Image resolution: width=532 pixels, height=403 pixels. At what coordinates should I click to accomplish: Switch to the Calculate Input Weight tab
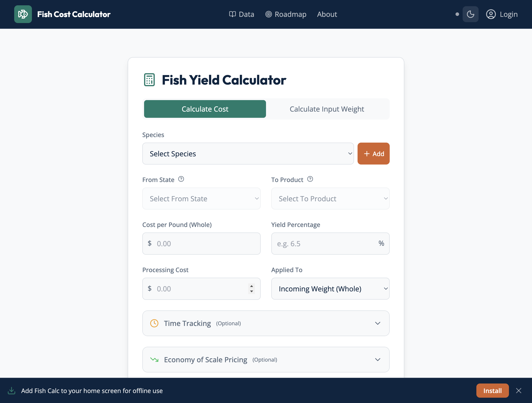pyautogui.click(x=327, y=109)
